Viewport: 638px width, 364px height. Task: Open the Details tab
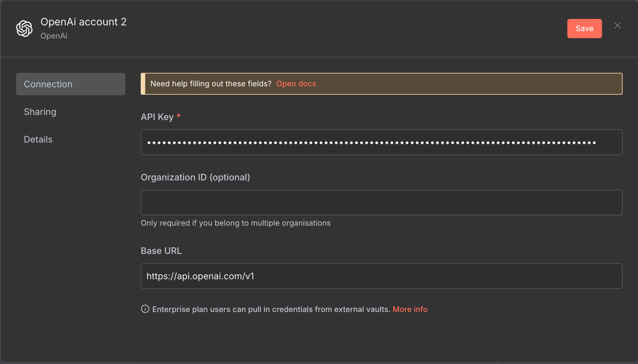(38, 139)
